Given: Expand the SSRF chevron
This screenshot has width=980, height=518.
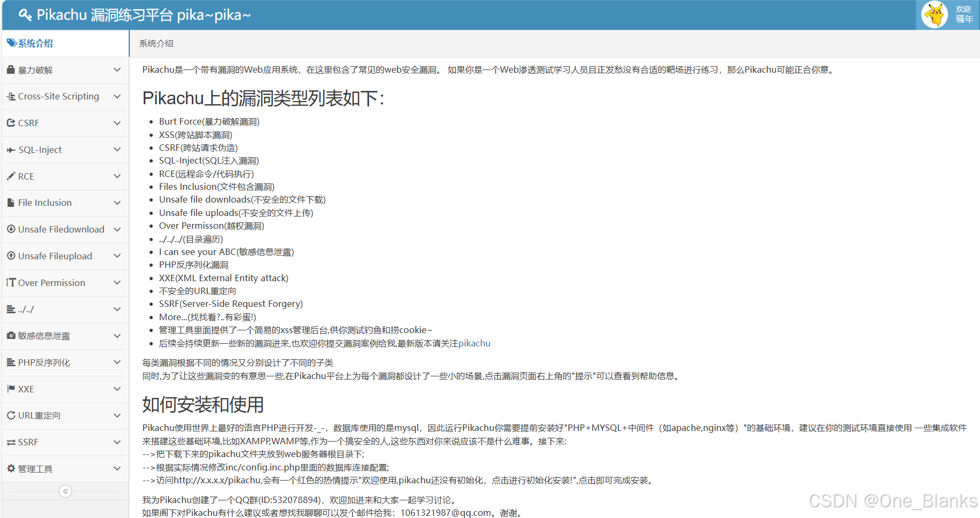Looking at the screenshot, I should 117,442.
